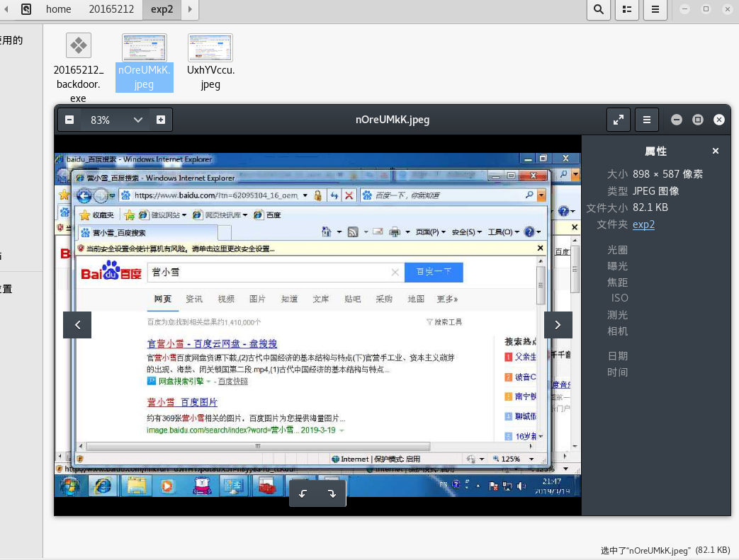Open the 安全(S) menu in IE
Image resolution: width=739 pixels, height=560 pixels.
467,232
